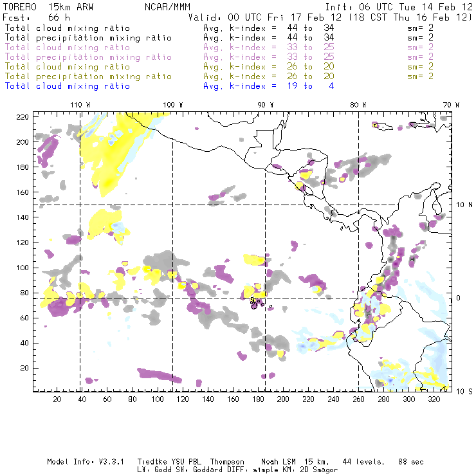Select the "Model Info: V3.3.1" footer text
The height and width of the screenshot is (476, 476).
86,462
